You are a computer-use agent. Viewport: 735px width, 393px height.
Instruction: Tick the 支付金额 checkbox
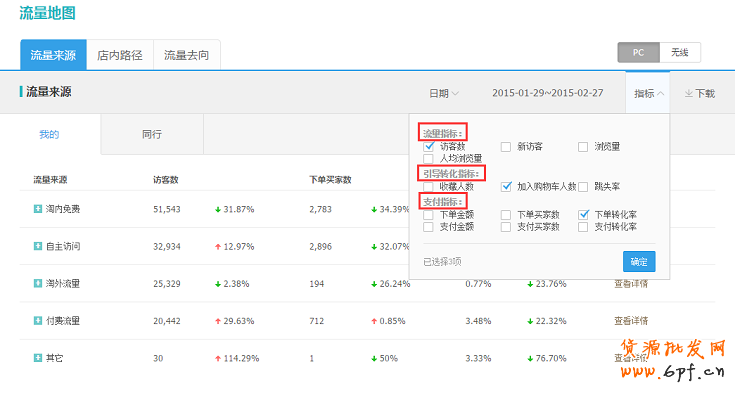pyautogui.click(x=428, y=227)
